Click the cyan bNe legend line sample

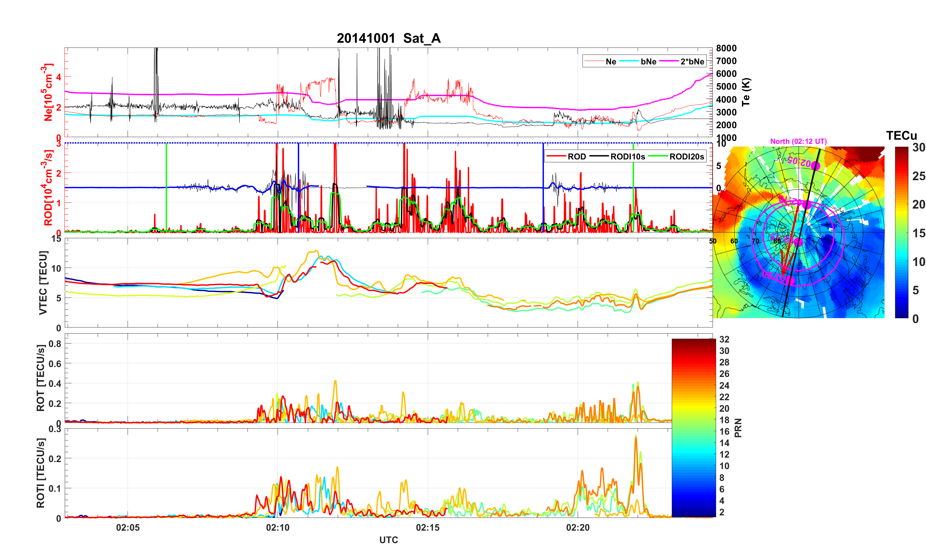coord(629,61)
